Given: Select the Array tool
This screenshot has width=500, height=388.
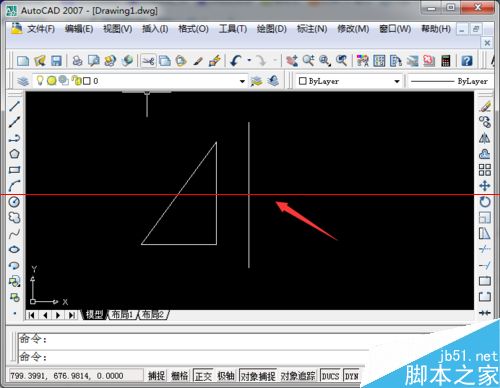Looking at the screenshot, I should coord(485,170).
